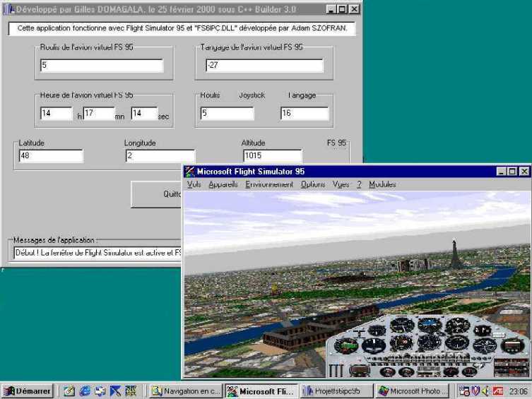532x399 pixels.
Task: Click the C++ Builder app title bar icon
Action: [9, 10]
